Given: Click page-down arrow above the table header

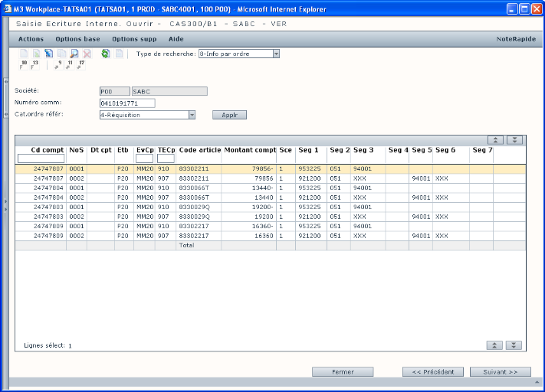Looking at the screenshot, I should point(515,140).
